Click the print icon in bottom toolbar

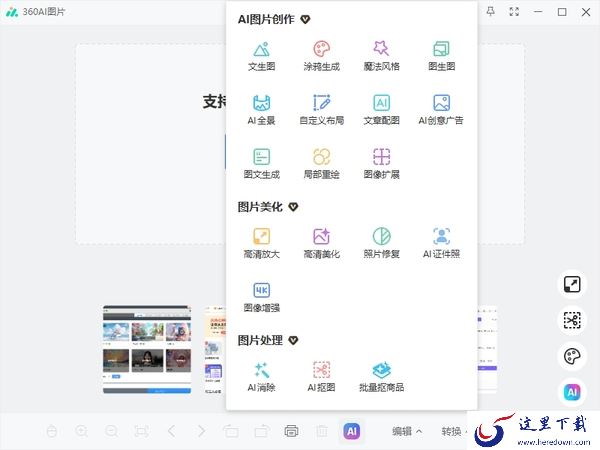click(292, 431)
